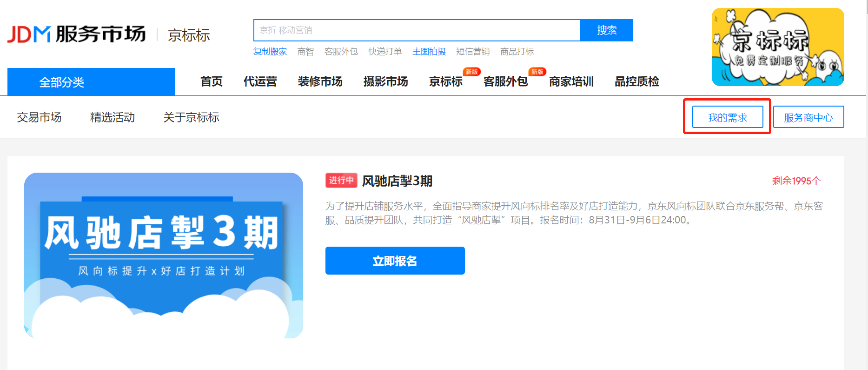Click the 服务商中心 button

pos(808,117)
